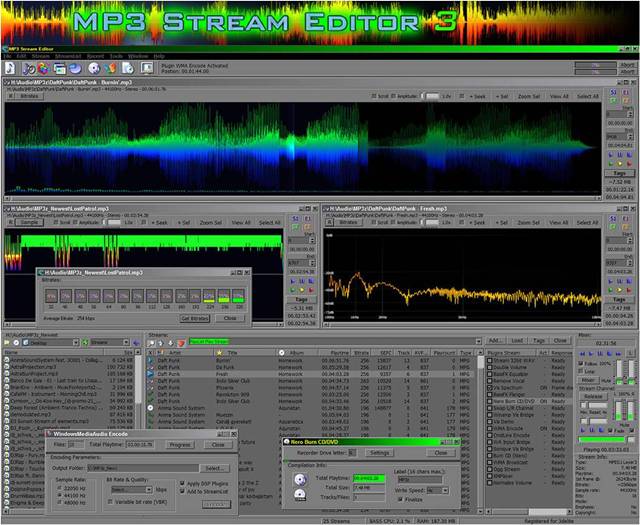Enable the Remove Vocal plugin checkbox

point(489,381)
